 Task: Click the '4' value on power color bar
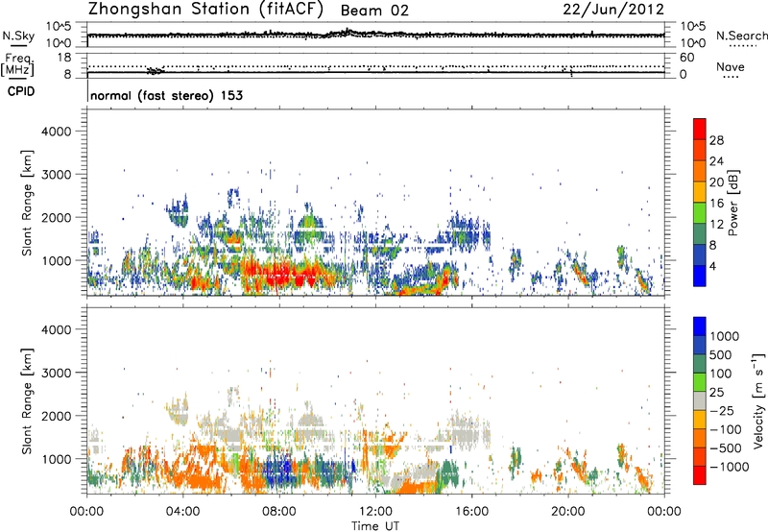click(712, 267)
